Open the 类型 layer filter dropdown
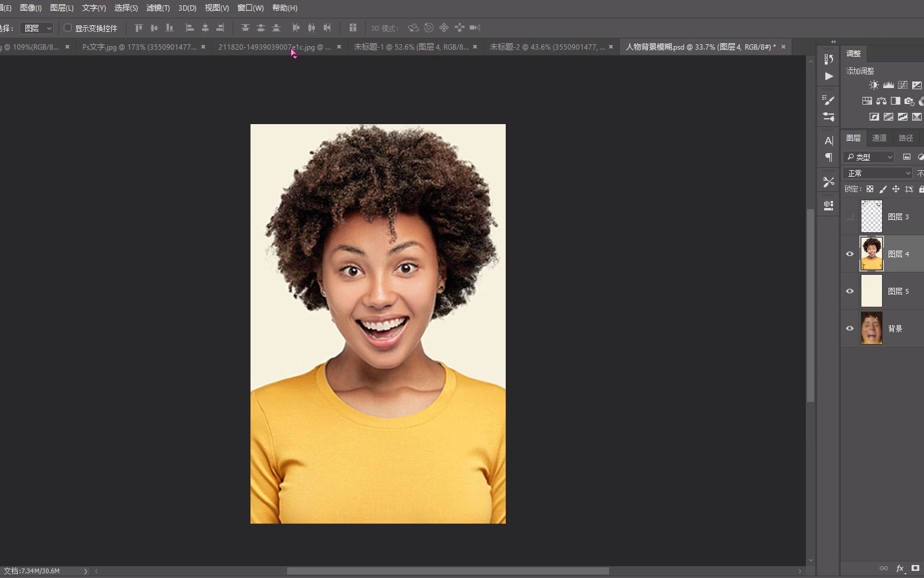Image resolution: width=924 pixels, height=578 pixels. (x=869, y=157)
